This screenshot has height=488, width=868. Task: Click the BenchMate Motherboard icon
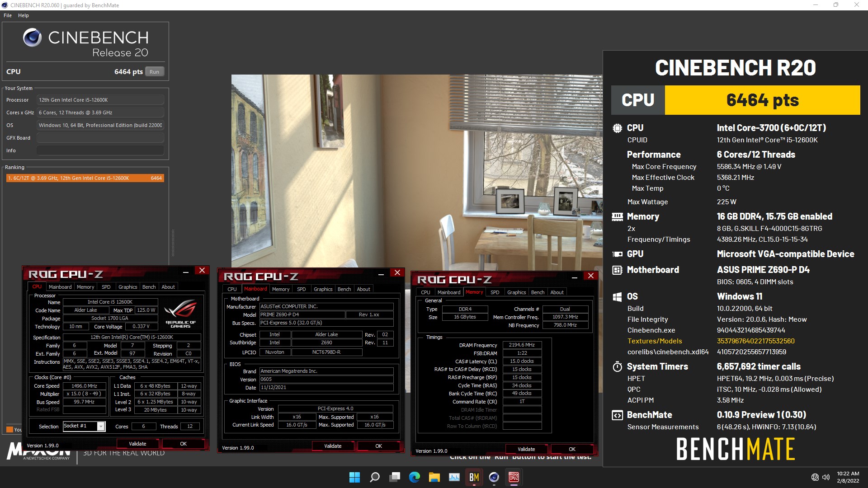coord(617,270)
